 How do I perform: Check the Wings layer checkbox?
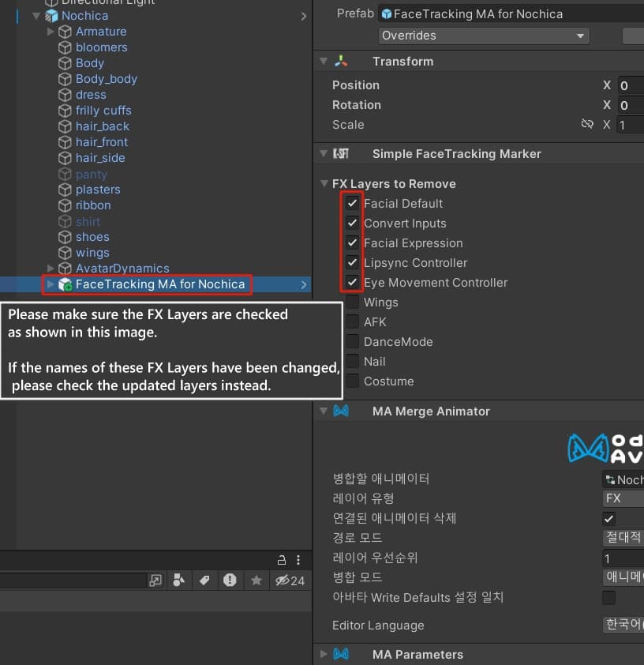click(353, 302)
